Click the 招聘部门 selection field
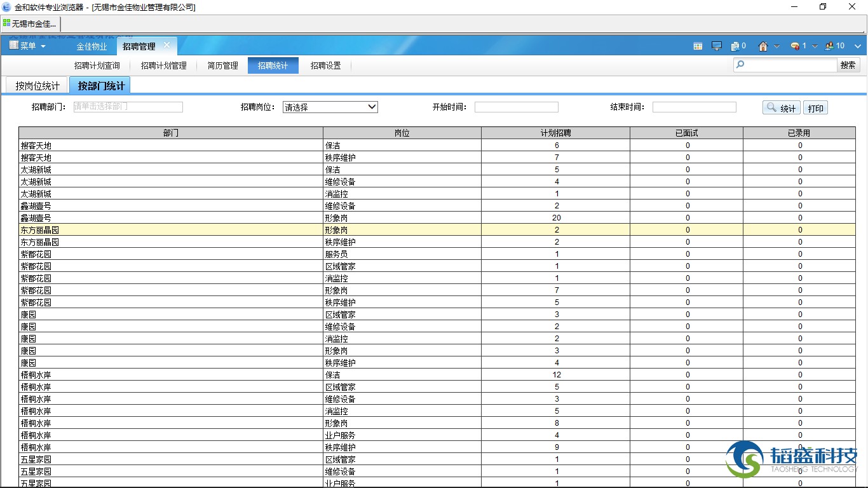This screenshot has height=488, width=868. [128, 107]
